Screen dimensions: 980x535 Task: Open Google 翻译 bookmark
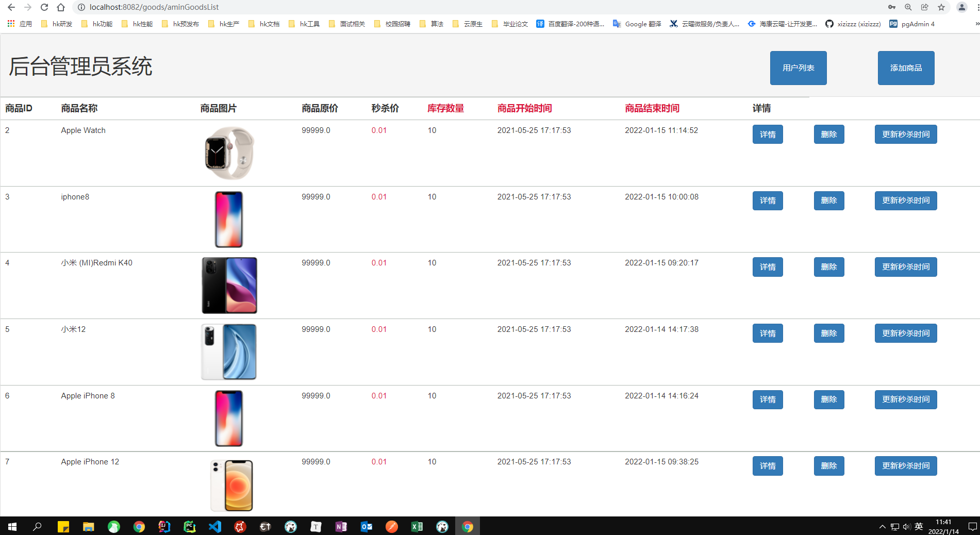tap(637, 24)
